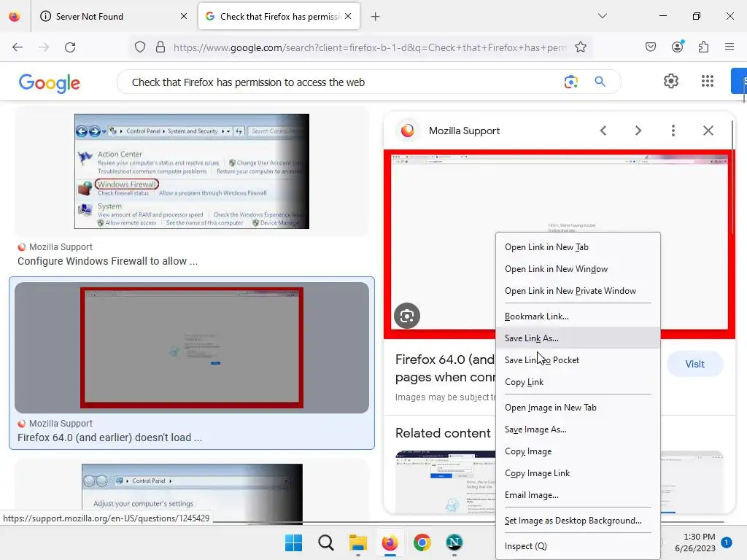Viewport: 747px width, 560px height.
Task: Click the site security padlock icon
Action: (x=160, y=47)
